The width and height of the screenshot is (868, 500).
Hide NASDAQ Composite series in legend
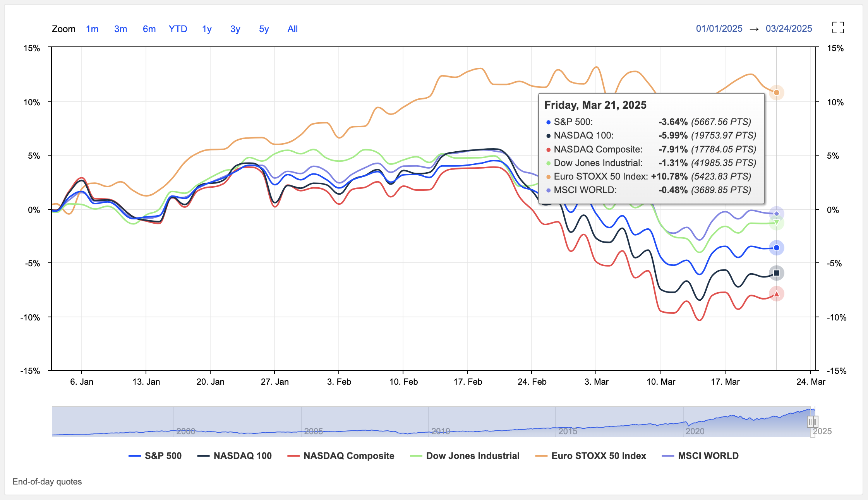[341, 456]
